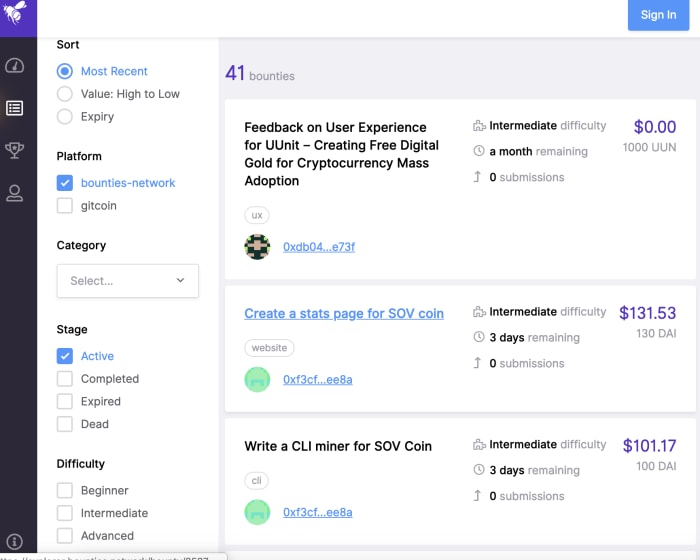The image size is (700, 560).
Task: Open address link 0xdb04...e73f
Action: 319,247
